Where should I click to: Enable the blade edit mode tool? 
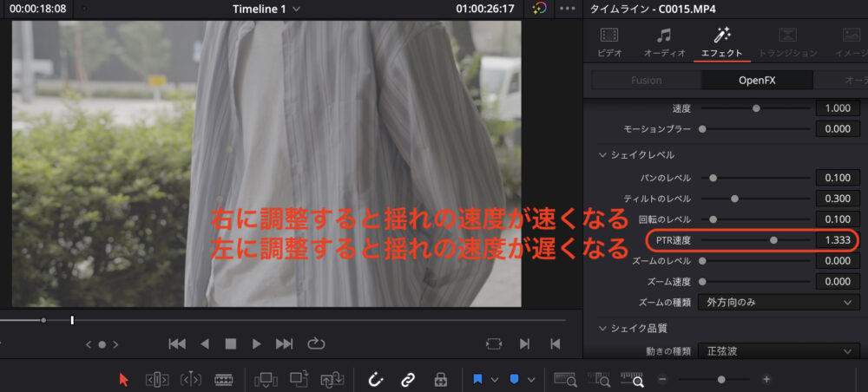tap(223, 379)
